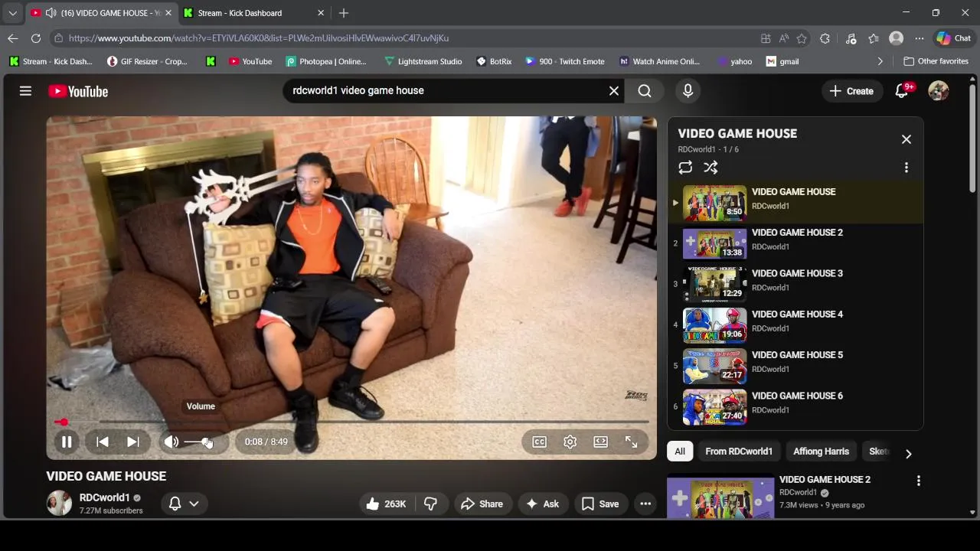This screenshot has width=980, height=551.
Task: Mute the video with speaker icon
Action: (171, 442)
